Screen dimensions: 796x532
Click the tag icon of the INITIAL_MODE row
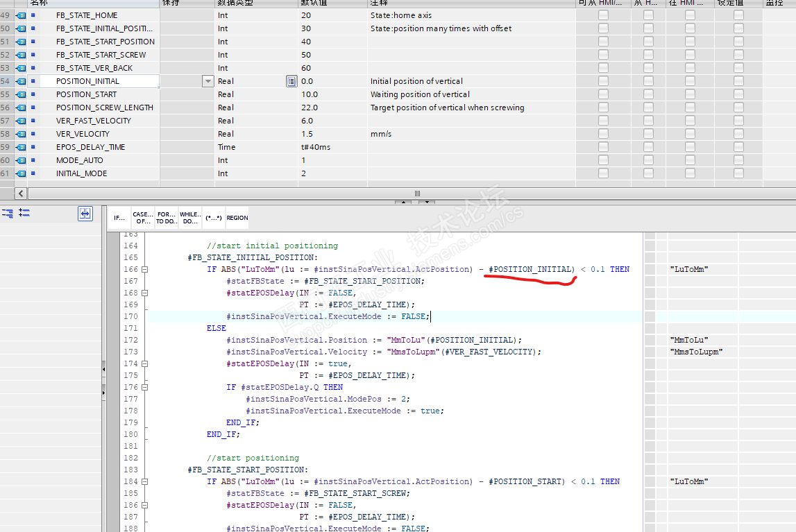point(21,173)
